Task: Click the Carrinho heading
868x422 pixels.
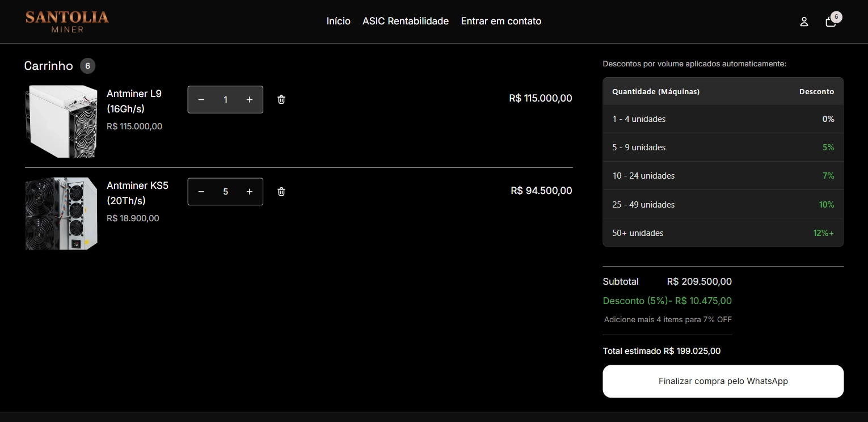Action: point(49,66)
